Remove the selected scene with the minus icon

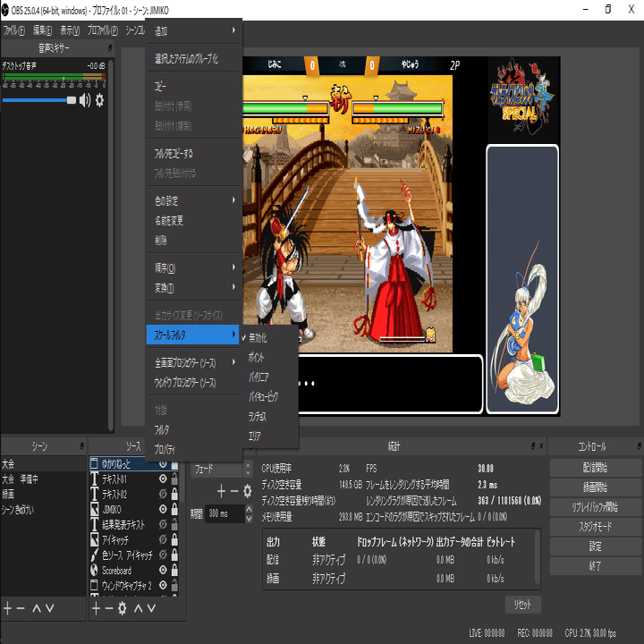point(21,608)
